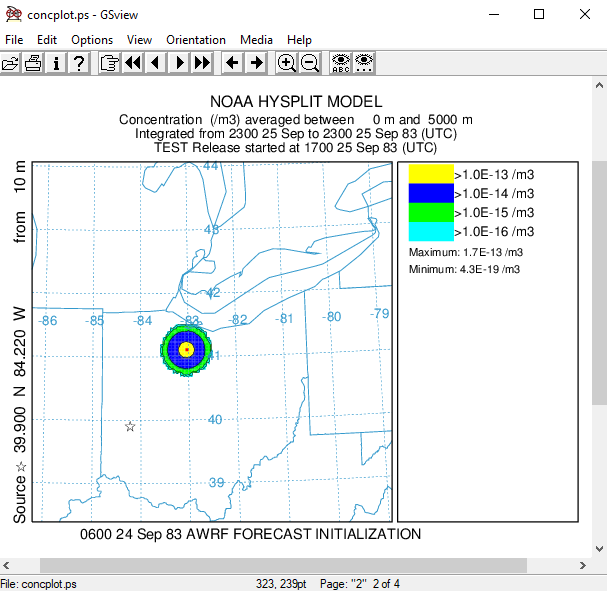This screenshot has height=591, width=607.
Task: Click the 'Page: "2" 2 of 4' status text
Action: click(360, 584)
